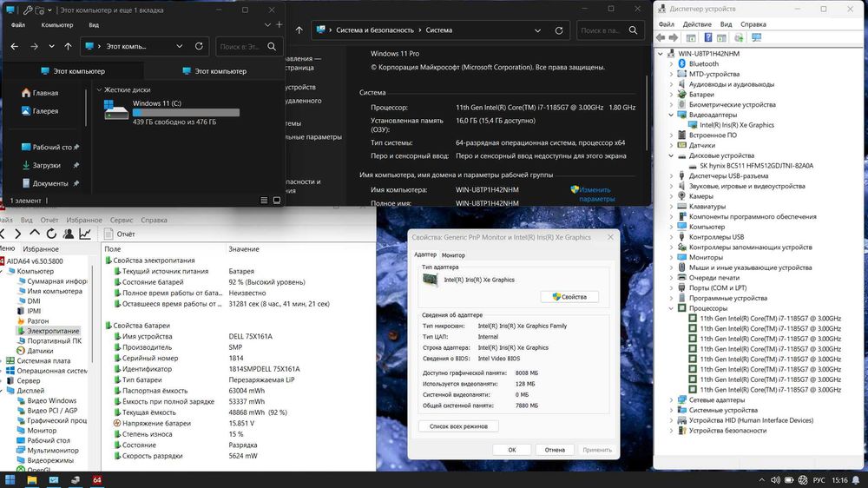Screen dimensions: 868x488
Task: Click Свойства button in adapter dialog
Action: [569, 297]
